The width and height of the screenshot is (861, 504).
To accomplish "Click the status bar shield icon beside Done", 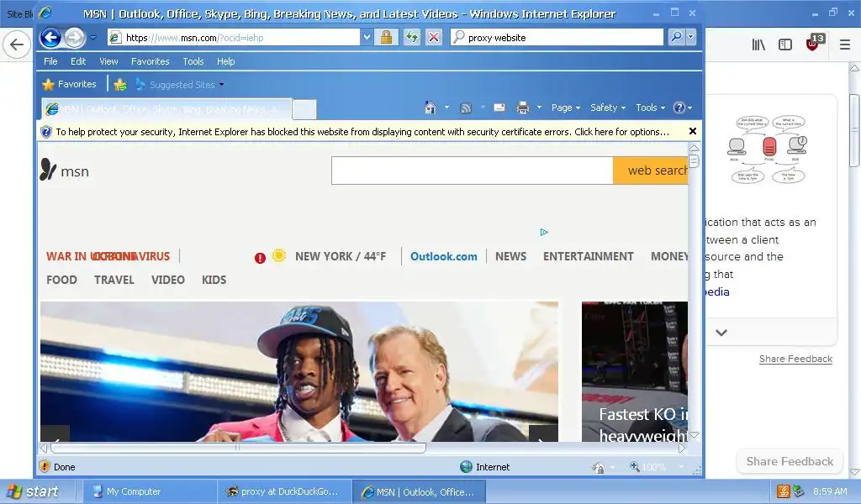I will [x=45, y=467].
